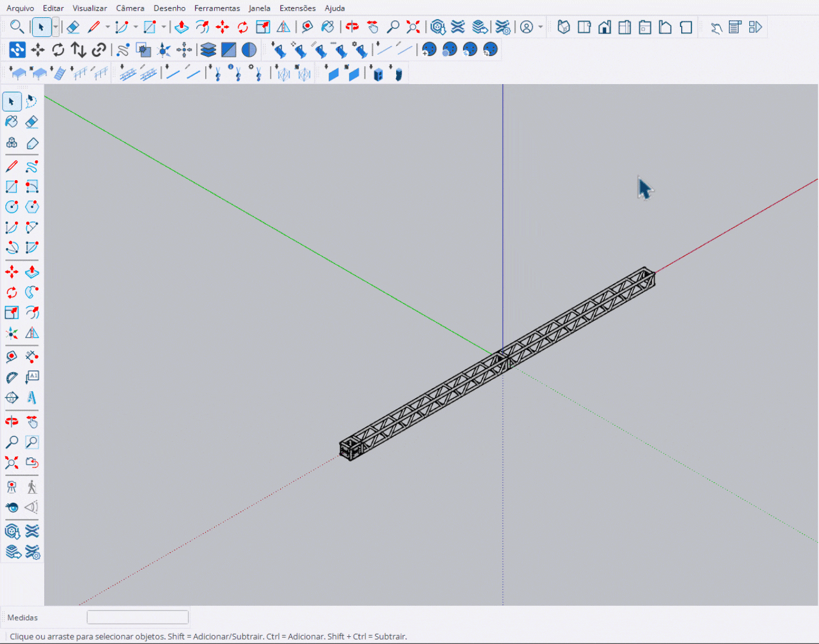819x644 pixels.
Task: Activate the Paint Bucket tool
Action: [x=11, y=121]
